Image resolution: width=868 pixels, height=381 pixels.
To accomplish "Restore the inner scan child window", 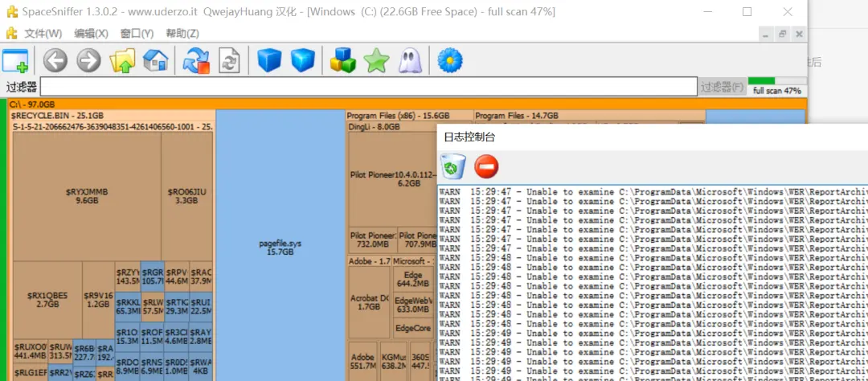I will click(x=782, y=35).
